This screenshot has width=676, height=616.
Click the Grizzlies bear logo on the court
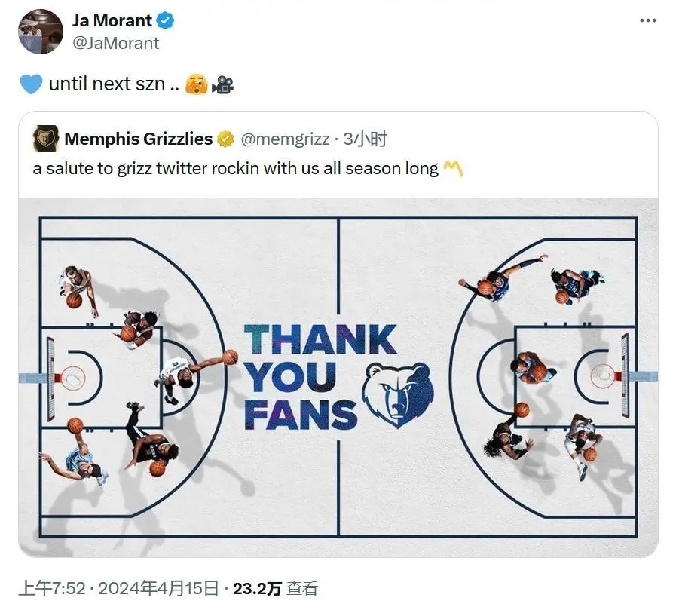[398, 394]
